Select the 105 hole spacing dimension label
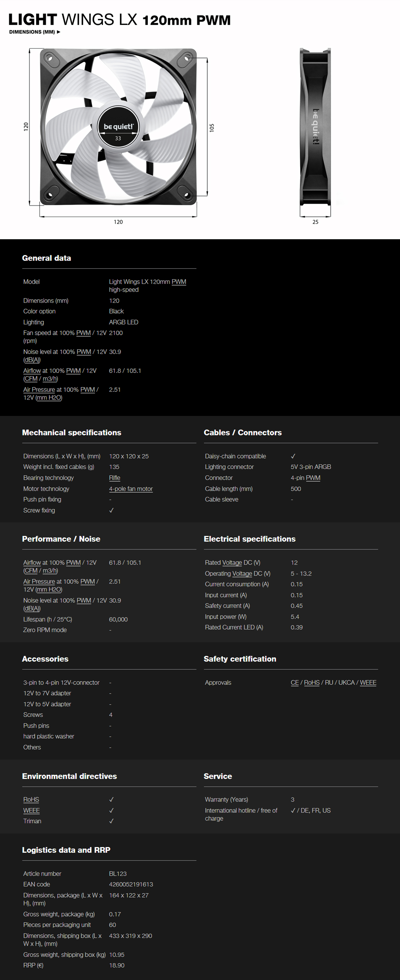The width and height of the screenshot is (400, 980). pos(212,128)
